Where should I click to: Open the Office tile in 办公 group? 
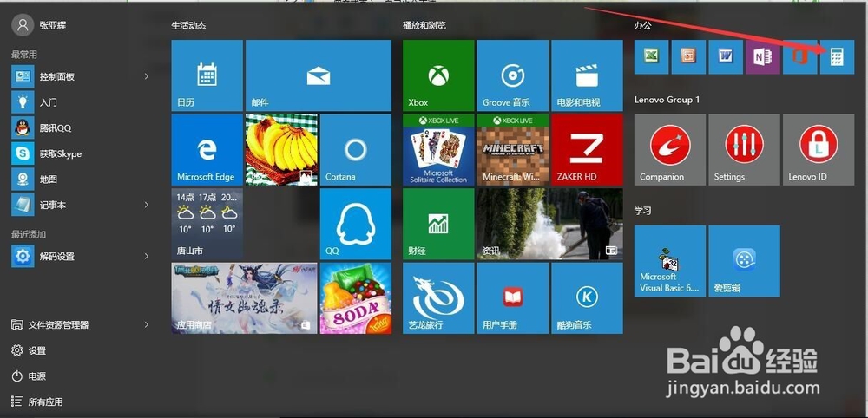tap(800, 57)
